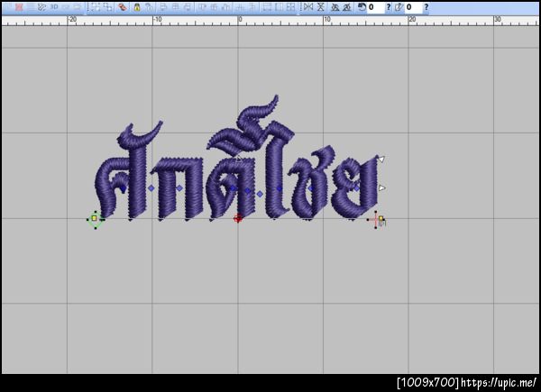The height and width of the screenshot is (392, 541).
Task: Click the last question mark help icon
Action: (426, 7)
